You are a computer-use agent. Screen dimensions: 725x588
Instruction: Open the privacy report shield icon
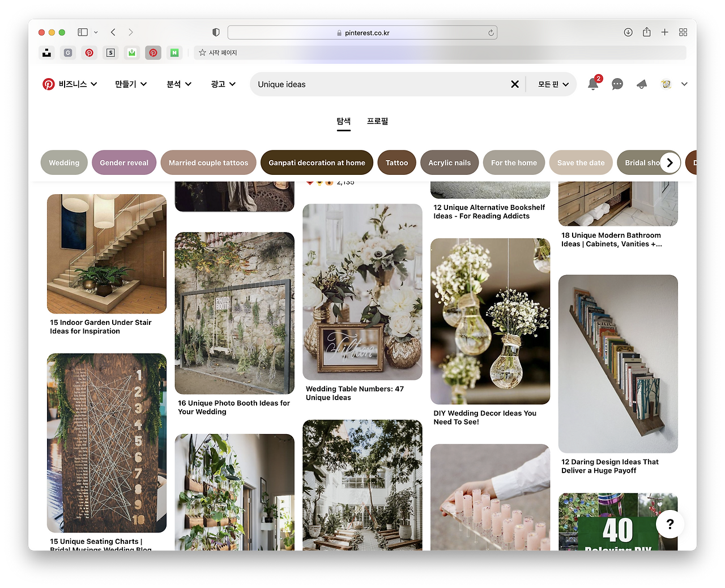tap(216, 32)
